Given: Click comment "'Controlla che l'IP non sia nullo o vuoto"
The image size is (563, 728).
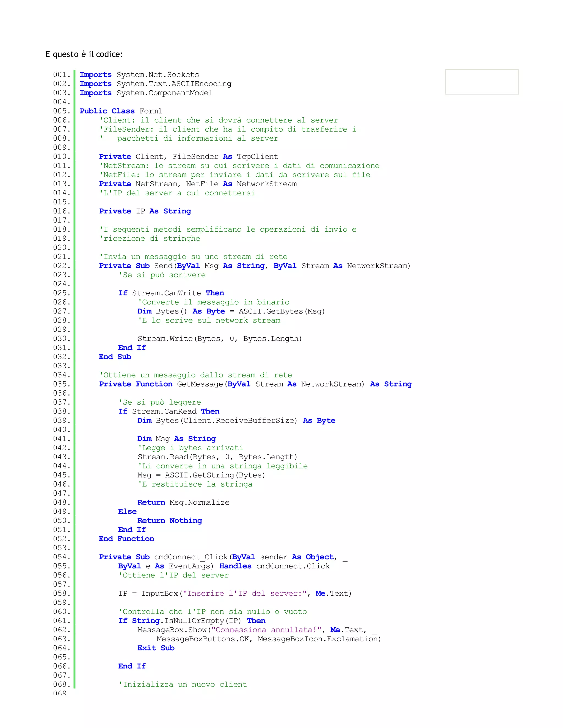Looking at the screenshot, I should pyautogui.click(x=212, y=612).
